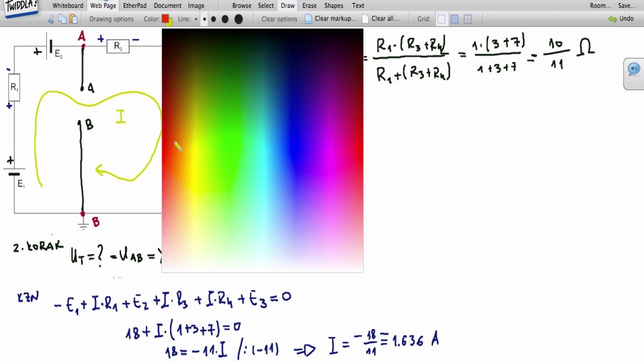Screen dimensions: 644x362
Task: Click the Undo arrow button
Action: [621, 19]
